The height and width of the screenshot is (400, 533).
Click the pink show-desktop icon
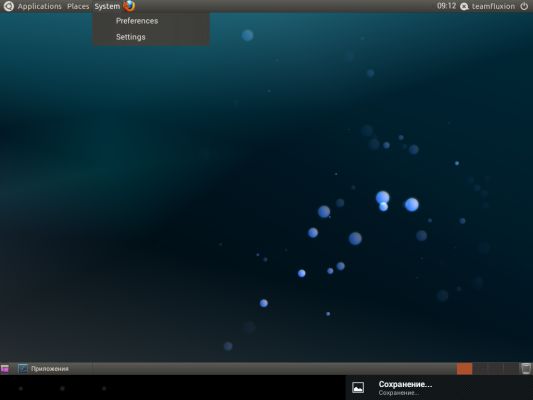[x=5, y=368]
